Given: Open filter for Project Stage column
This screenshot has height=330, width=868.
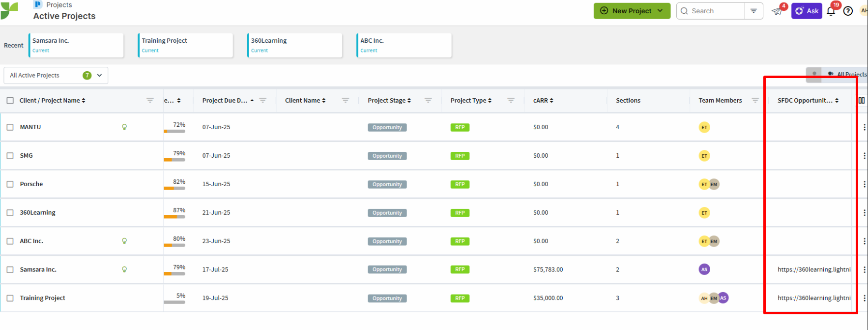Looking at the screenshot, I should tap(428, 100).
